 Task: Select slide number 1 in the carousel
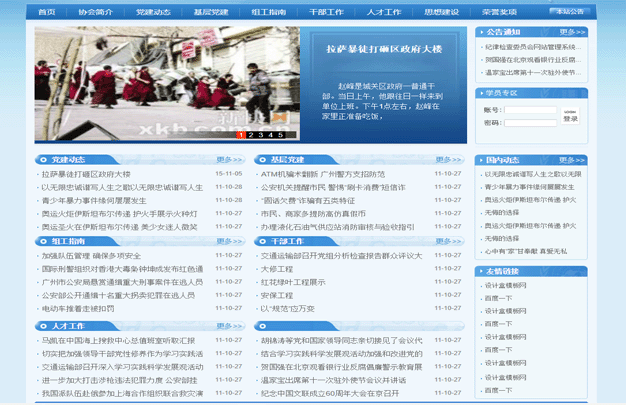click(240, 134)
